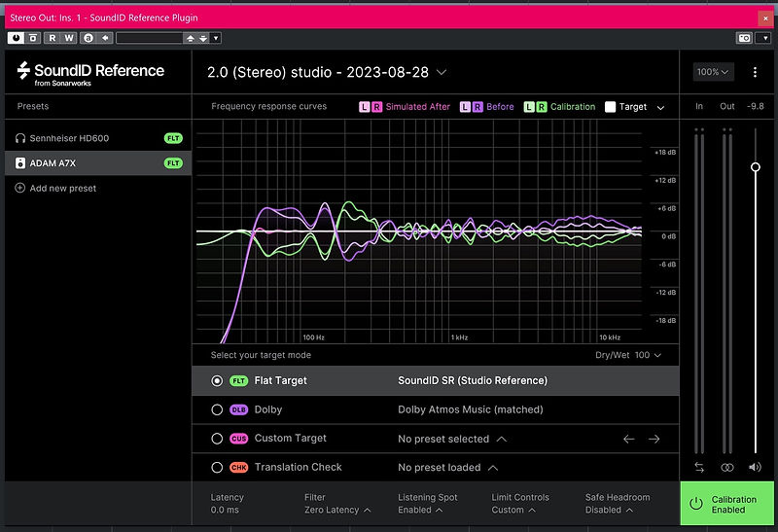Click the output gain slider handle
The width and height of the screenshot is (778, 532).
(x=756, y=166)
